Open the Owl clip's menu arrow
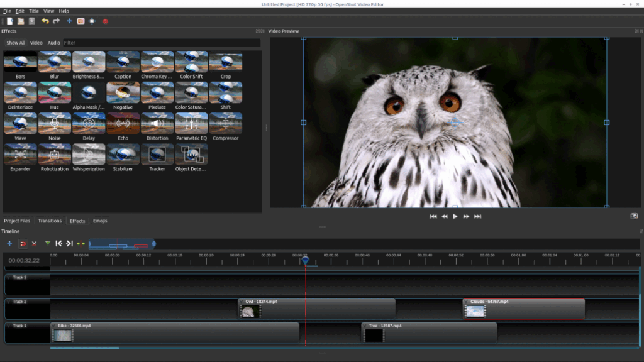The image size is (644, 362). [x=241, y=302]
